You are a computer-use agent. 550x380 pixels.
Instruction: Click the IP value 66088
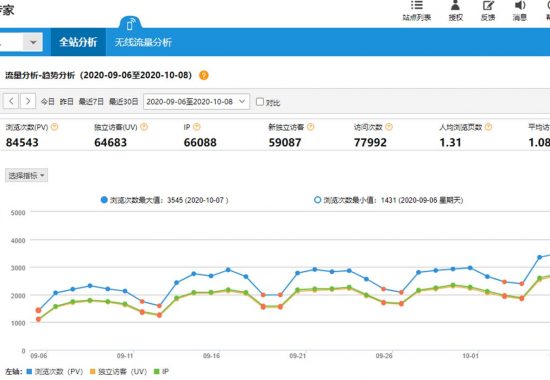coord(200,142)
